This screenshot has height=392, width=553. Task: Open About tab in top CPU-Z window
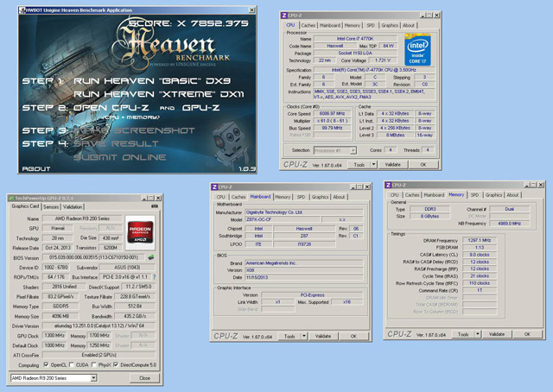tap(409, 25)
